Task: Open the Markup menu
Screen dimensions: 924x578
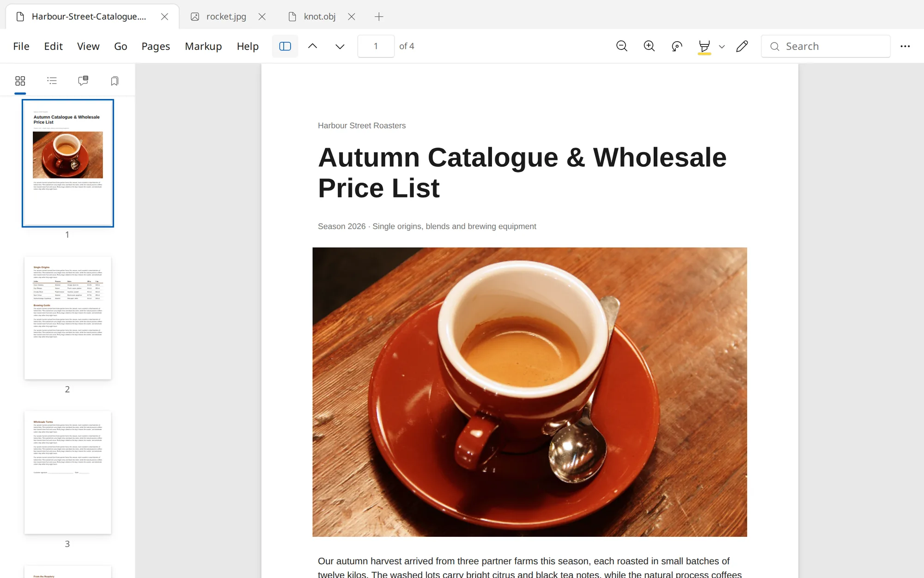Action: 203,46
